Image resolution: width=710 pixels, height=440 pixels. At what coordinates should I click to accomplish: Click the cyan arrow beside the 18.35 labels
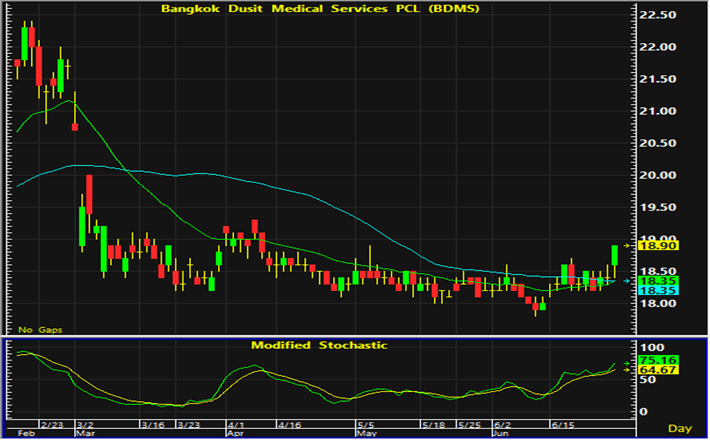point(626,281)
